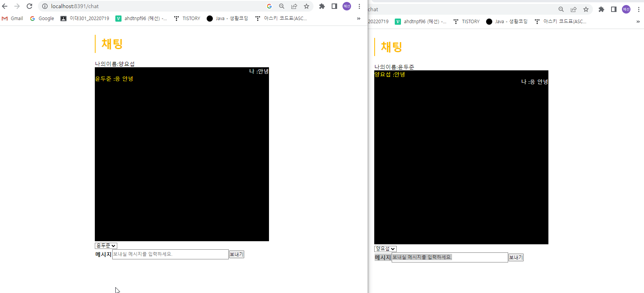
Task: Click message '나 :응 안녕' in right chat
Action: [x=534, y=82]
